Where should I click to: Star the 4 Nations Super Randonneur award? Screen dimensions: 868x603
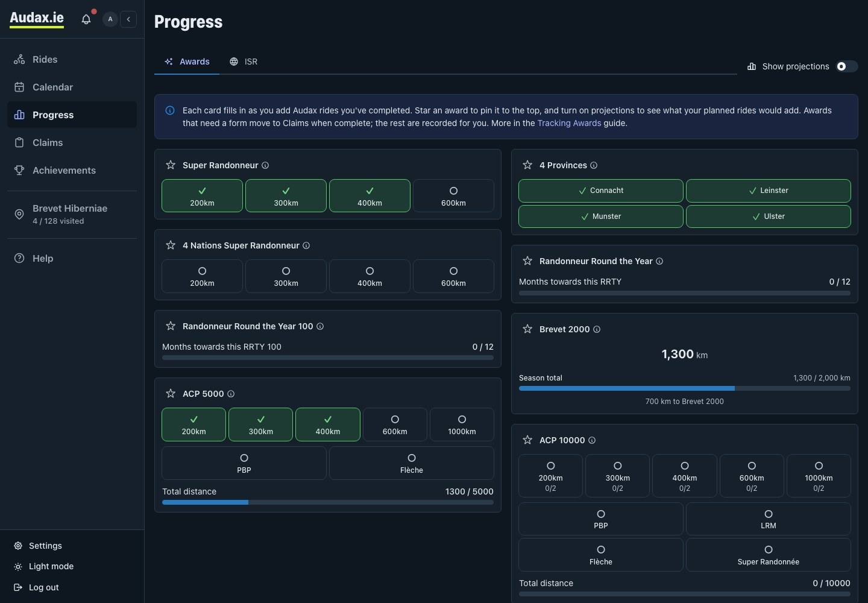(171, 245)
